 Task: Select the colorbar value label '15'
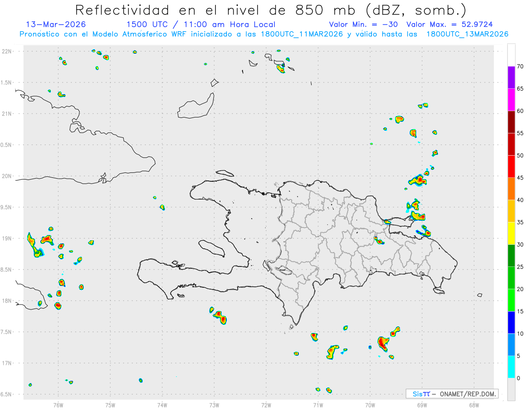pyautogui.click(x=520, y=311)
